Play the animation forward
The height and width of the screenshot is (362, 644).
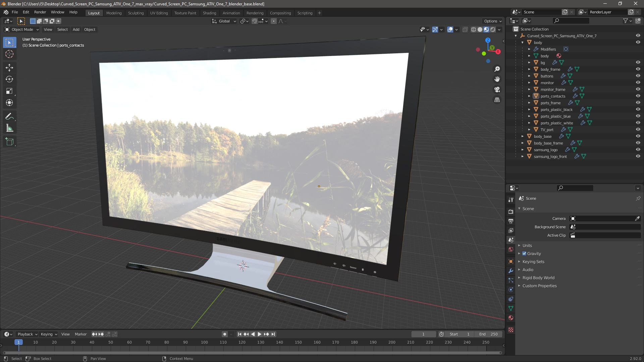click(259, 334)
